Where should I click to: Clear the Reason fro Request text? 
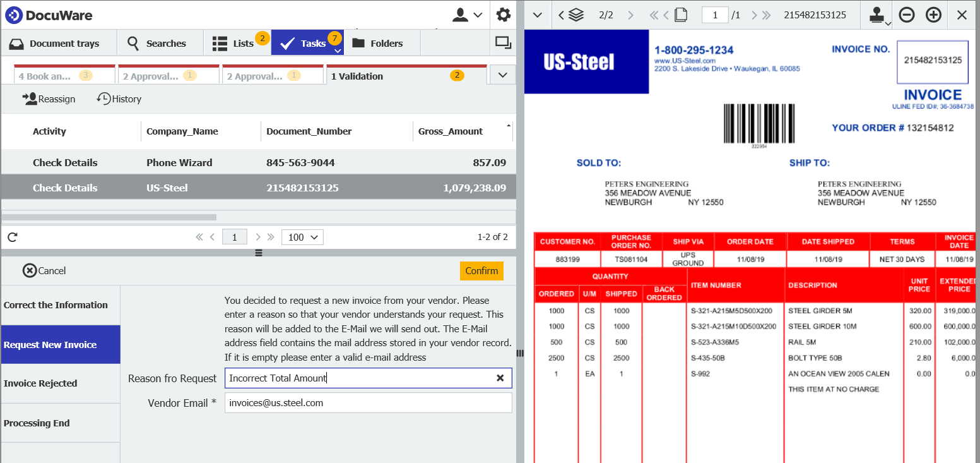[x=500, y=378]
